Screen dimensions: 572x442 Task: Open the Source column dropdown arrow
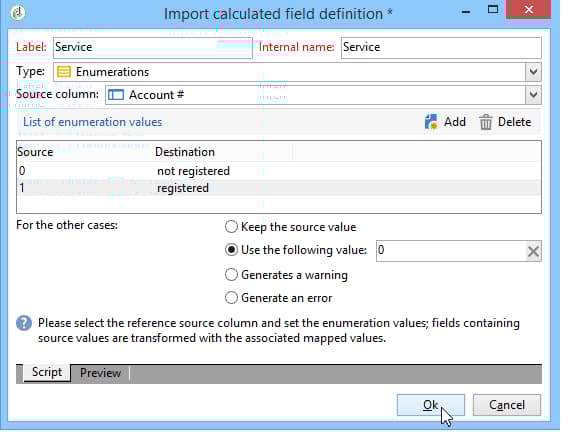(533, 95)
